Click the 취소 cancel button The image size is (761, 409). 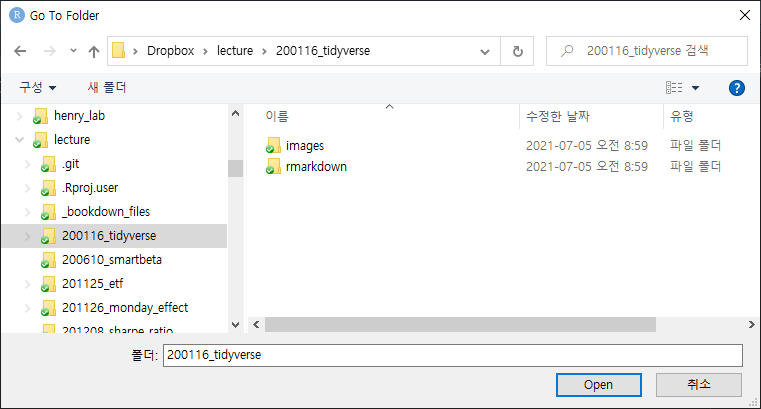tap(698, 385)
